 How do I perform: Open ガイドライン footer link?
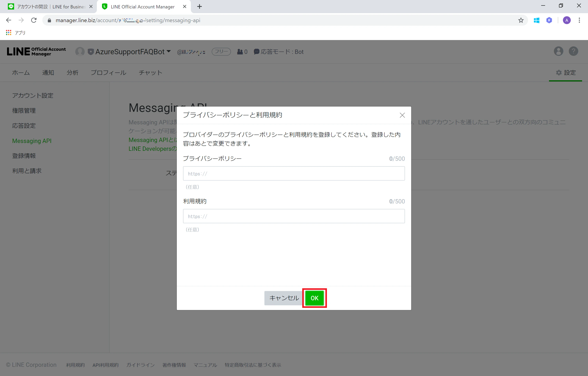click(141, 365)
